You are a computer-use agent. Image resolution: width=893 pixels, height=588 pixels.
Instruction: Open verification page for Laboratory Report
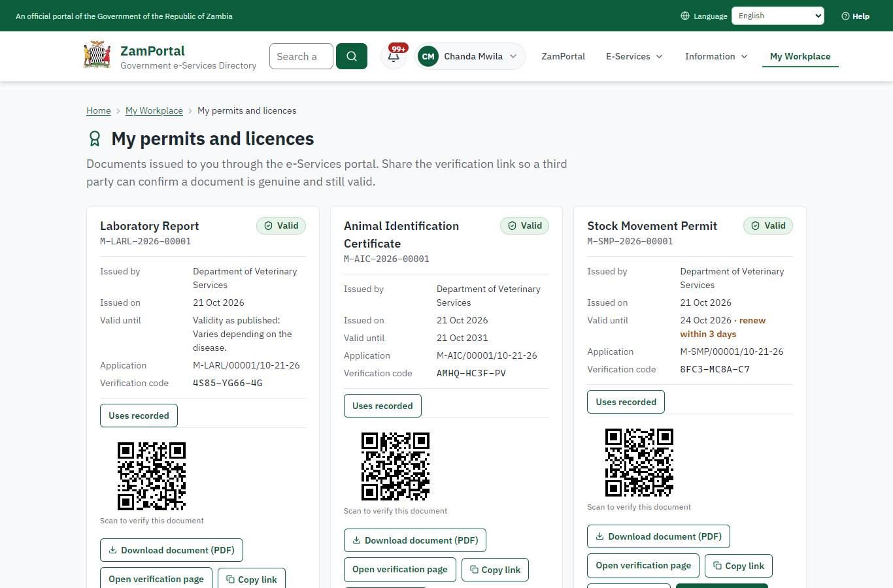pos(156,579)
